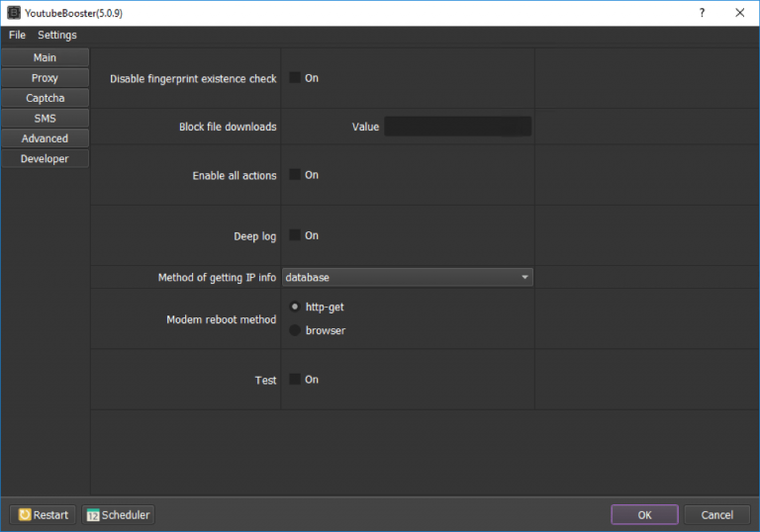Viewport: 760px width, 532px height.
Task: Switch to the Developer tab
Action: pyautogui.click(x=46, y=159)
